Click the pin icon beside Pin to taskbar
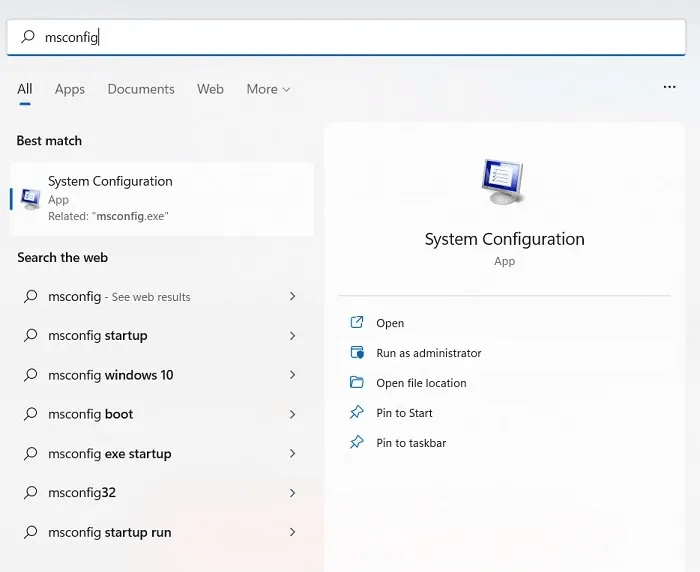The width and height of the screenshot is (700, 572). (357, 443)
